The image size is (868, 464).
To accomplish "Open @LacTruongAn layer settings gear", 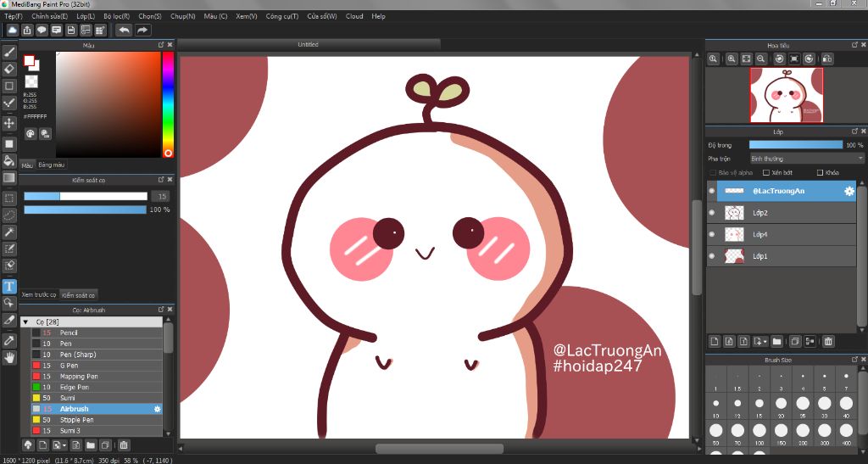I will tap(849, 191).
